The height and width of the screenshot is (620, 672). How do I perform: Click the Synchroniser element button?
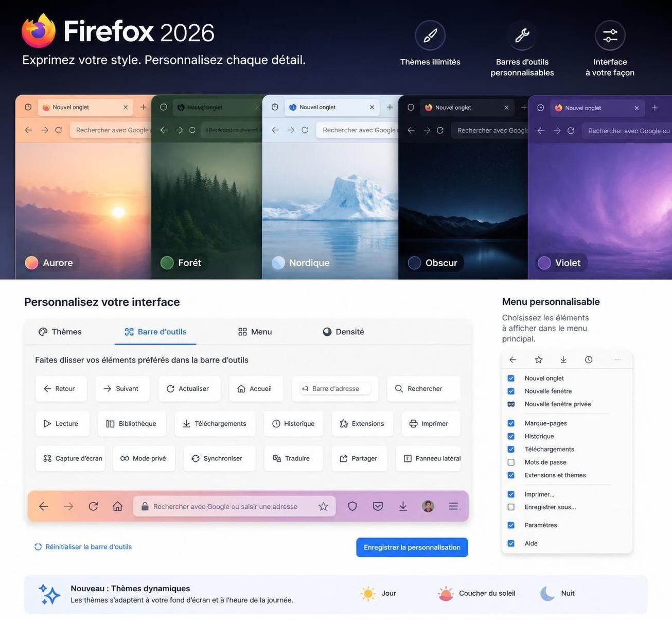(219, 458)
